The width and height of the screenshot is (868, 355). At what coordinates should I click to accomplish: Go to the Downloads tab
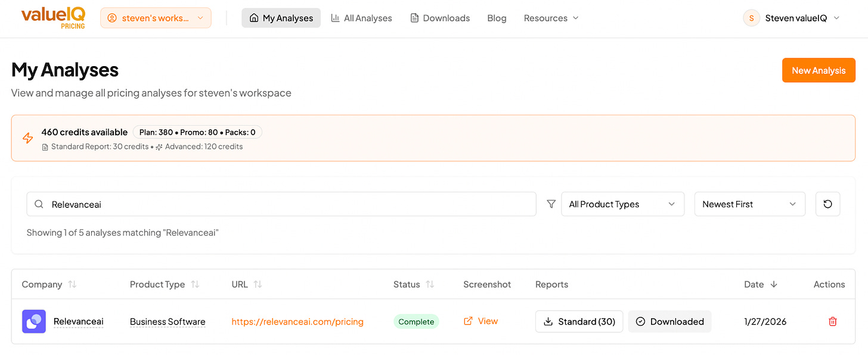pyautogui.click(x=440, y=18)
